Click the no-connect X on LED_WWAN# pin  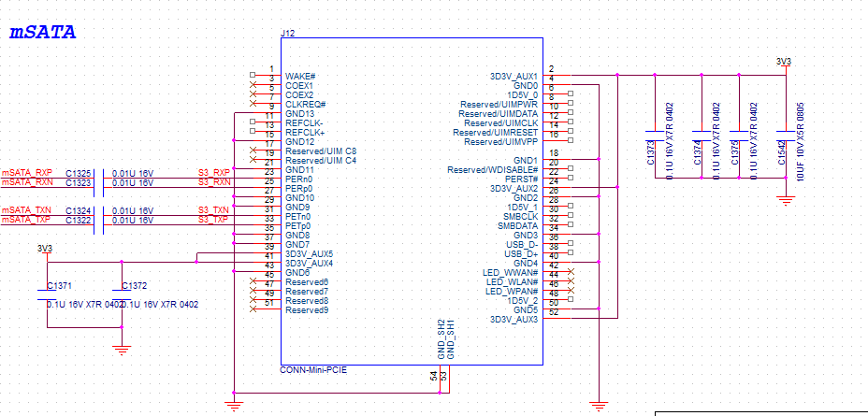(571, 272)
